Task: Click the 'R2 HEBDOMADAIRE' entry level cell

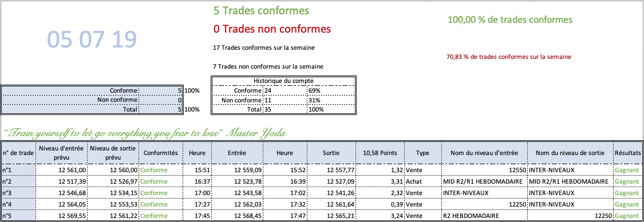Action: 484,216
